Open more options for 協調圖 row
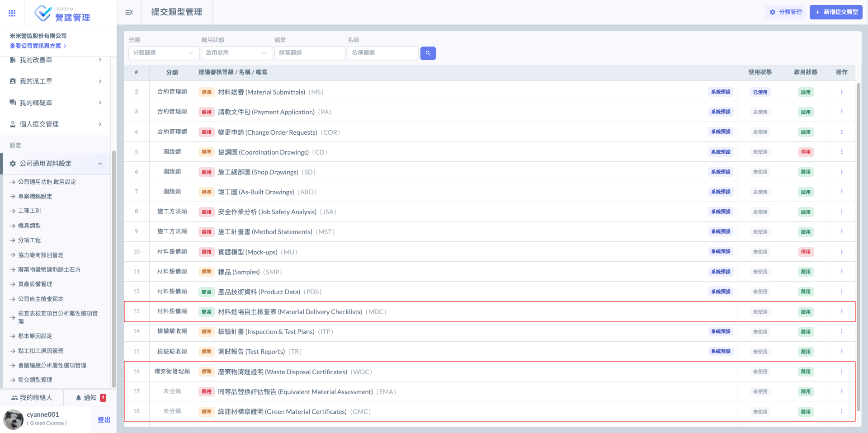The width and height of the screenshot is (868, 433). (x=841, y=152)
